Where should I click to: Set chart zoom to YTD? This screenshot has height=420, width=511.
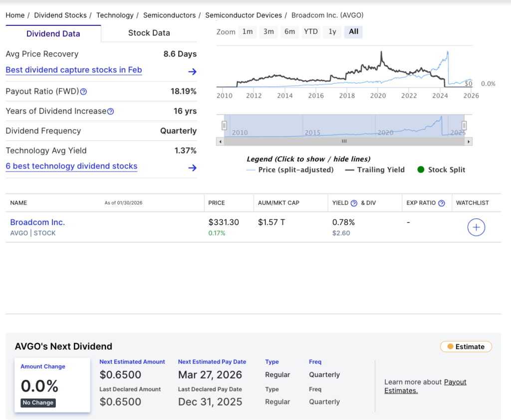coord(311,31)
